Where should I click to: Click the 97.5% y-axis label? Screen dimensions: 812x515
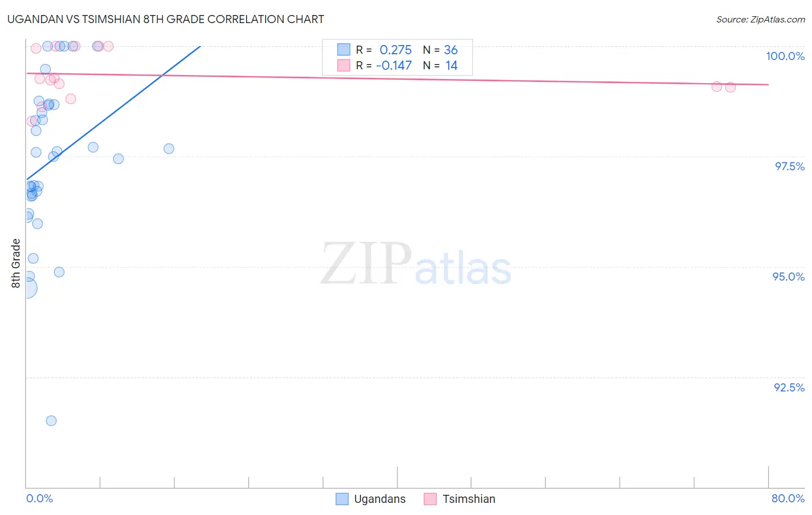[789, 166]
